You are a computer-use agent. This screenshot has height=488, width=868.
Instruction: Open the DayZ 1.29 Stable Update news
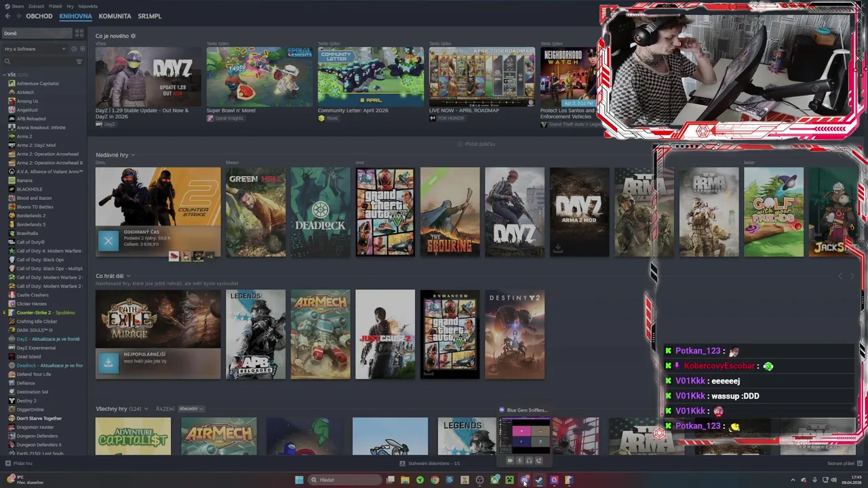point(148,77)
